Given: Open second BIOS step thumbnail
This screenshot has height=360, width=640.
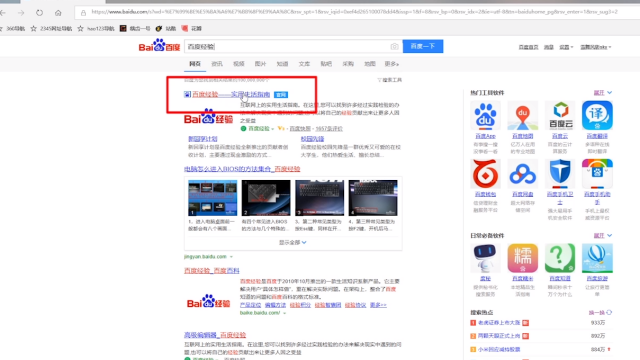Looking at the screenshot, I should tap(266, 198).
